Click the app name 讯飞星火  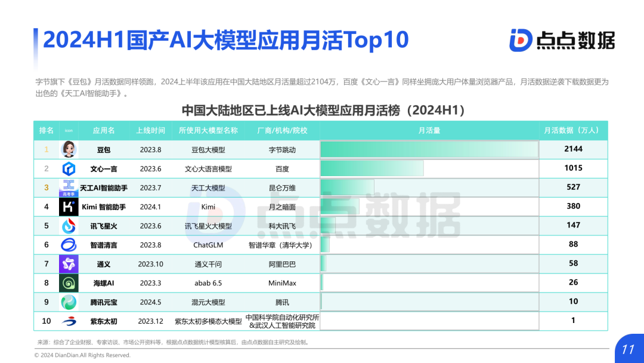[x=104, y=226]
